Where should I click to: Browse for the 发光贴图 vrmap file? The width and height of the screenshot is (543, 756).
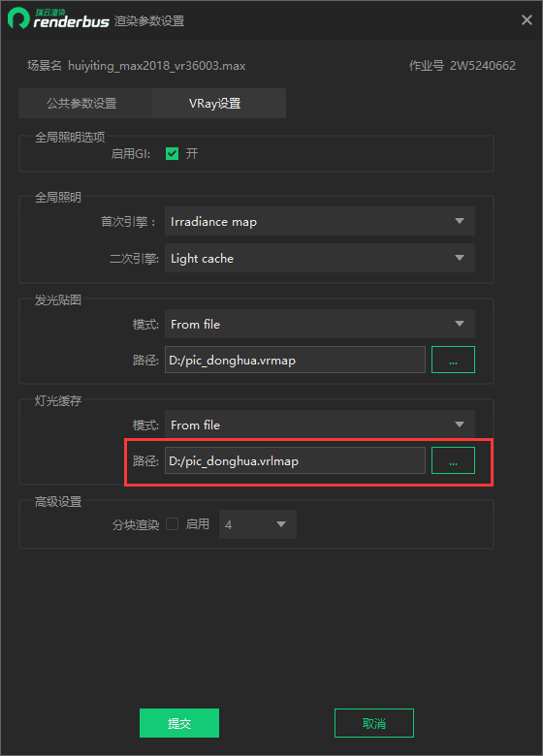pyautogui.click(x=453, y=360)
